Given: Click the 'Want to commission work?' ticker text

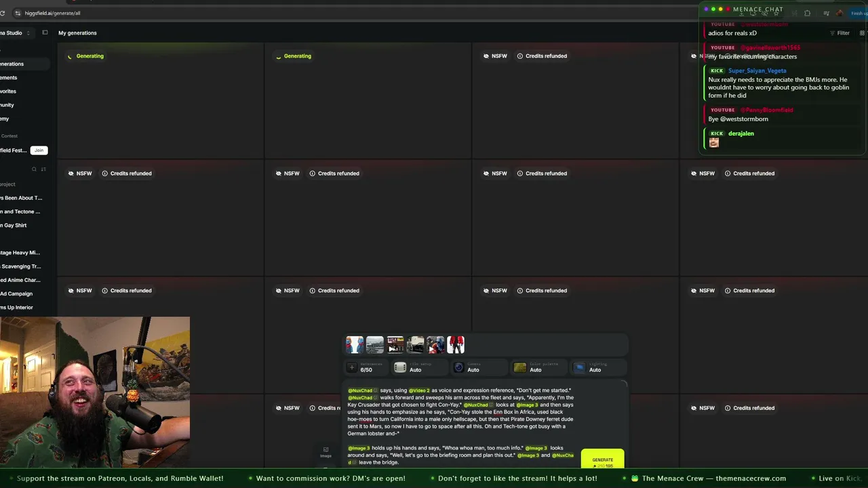Looking at the screenshot, I should pos(331,479).
